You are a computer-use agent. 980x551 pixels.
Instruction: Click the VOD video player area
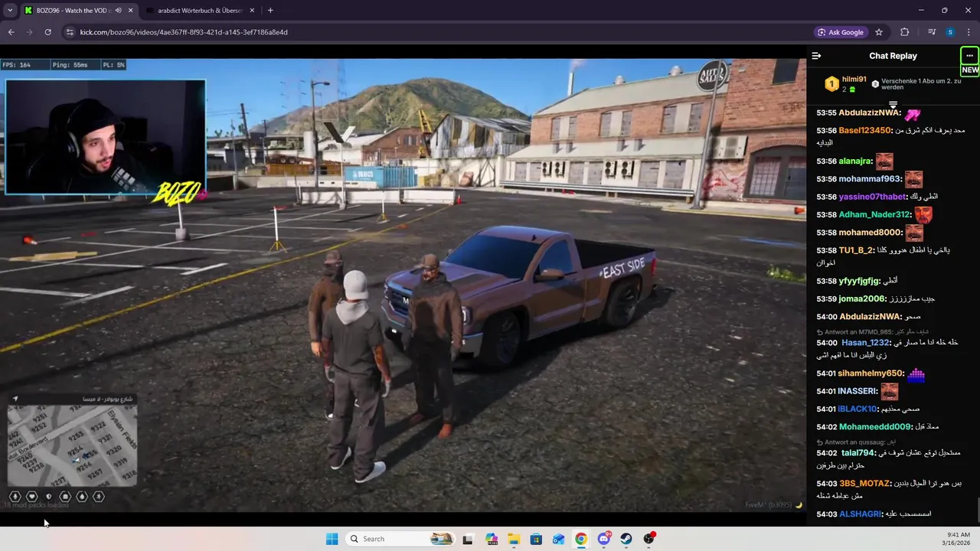(x=403, y=285)
